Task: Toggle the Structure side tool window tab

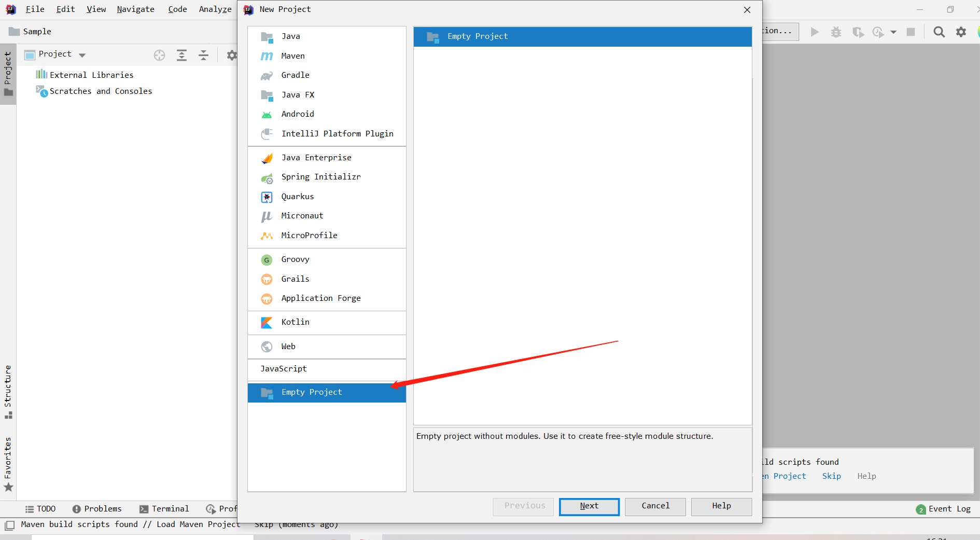Action: (x=8, y=392)
